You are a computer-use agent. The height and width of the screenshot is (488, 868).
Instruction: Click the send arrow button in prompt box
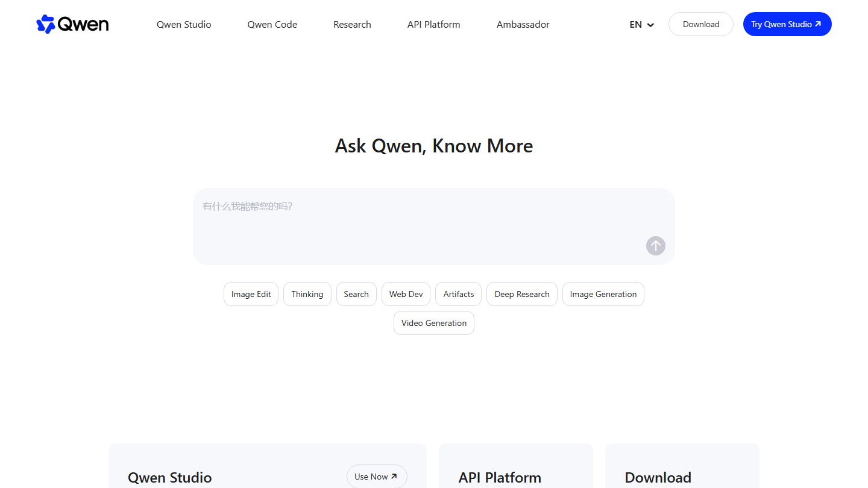[656, 246]
